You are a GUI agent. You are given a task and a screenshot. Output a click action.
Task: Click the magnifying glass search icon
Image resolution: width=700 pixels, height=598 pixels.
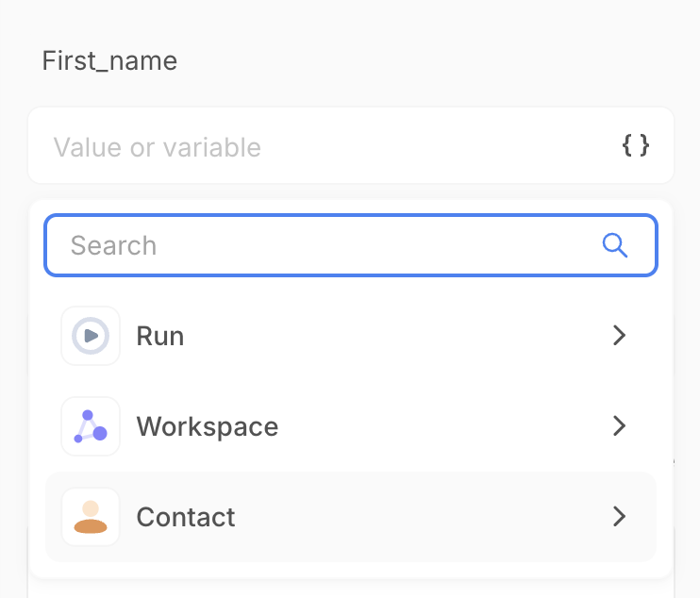pyautogui.click(x=615, y=245)
